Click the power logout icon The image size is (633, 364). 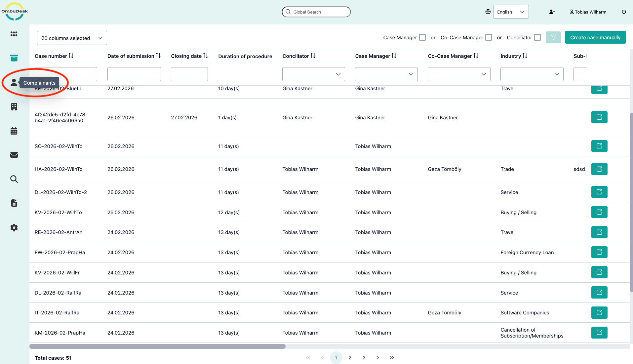pyautogui.click(x=624, y=12)
